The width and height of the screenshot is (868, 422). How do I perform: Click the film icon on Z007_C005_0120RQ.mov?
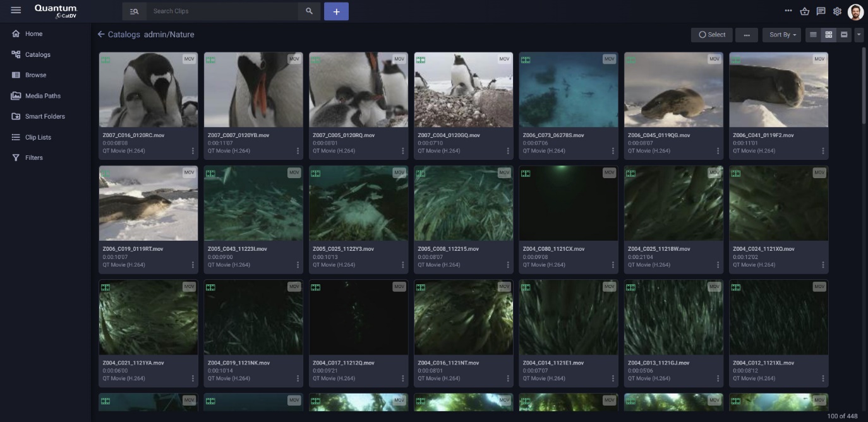(x=316, y=60)
